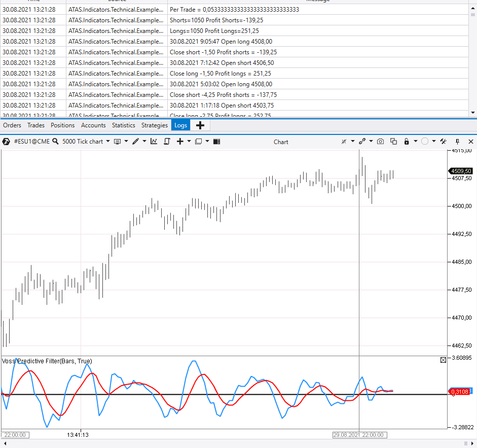Image resolution: width=477 pixels, height=448 pixels.
Task: Open chart settings via the tools icon
Action: pos(443,142)
